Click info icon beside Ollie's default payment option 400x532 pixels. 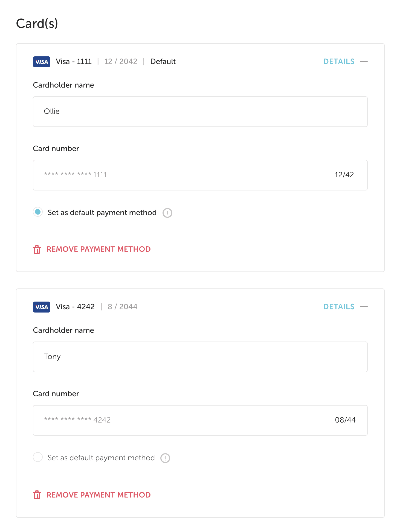coord(167,213)
